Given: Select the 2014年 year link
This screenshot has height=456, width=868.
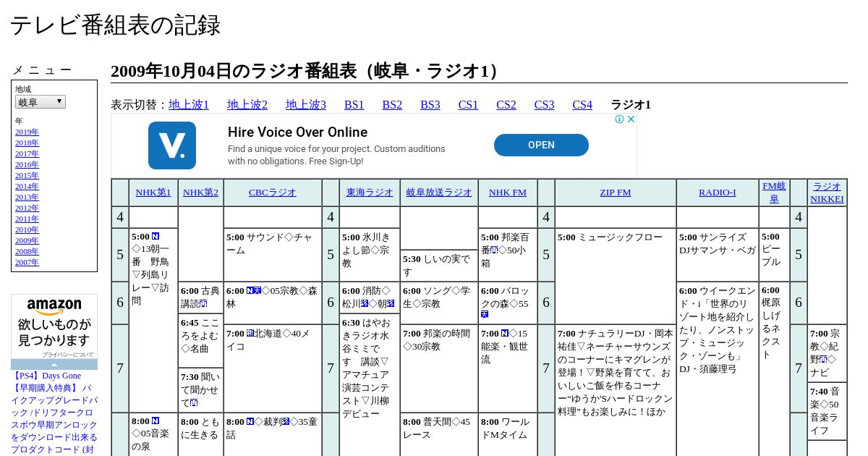Looking at the screenshot, I should click(27, 186).
